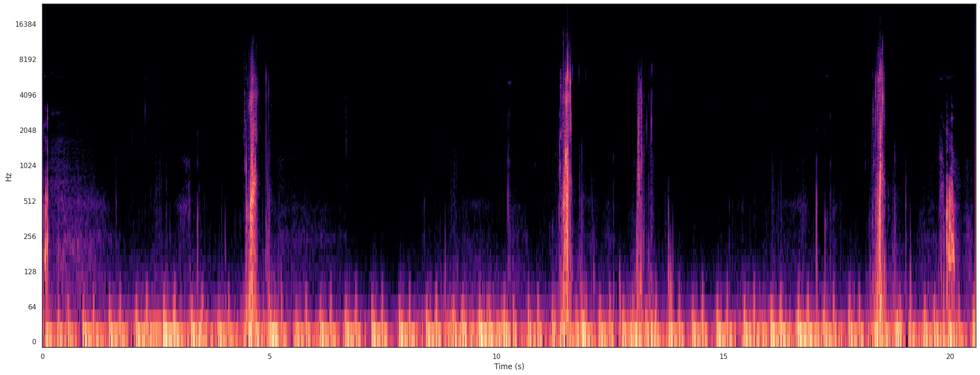Click the Time (s) x-axis title
980x375 pixels.
point(509,367)
